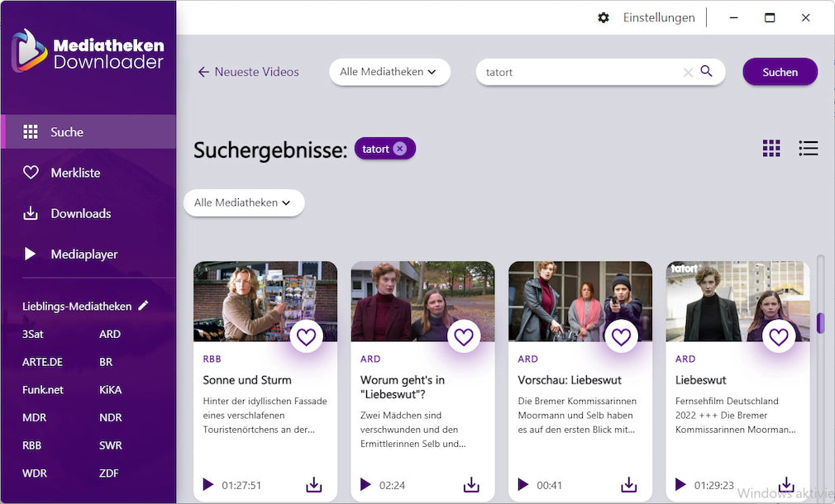The height and width of the screenshot is (504, 835).
Task: Go back to Neueste Videos
Action: pos(248,72)
